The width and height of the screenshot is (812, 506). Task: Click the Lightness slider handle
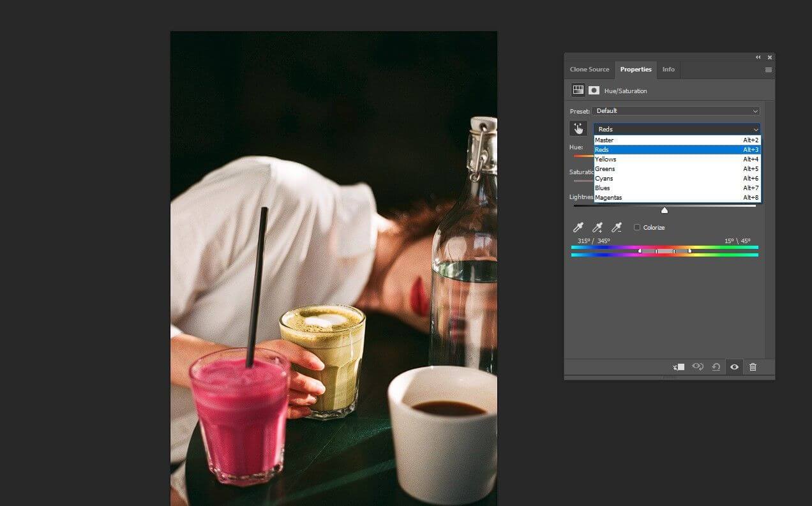tap(664, 209)
